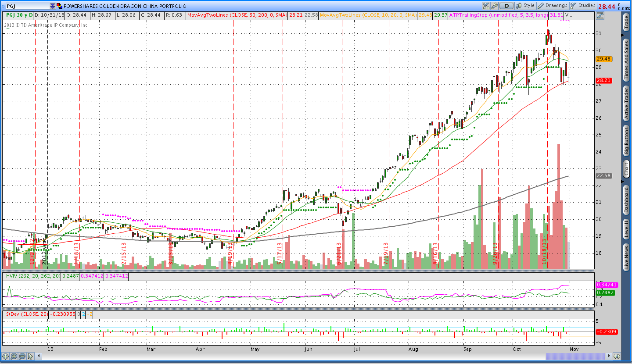Click the last price 28.44 display
The image size is (632, 364).
click(606, 6)
